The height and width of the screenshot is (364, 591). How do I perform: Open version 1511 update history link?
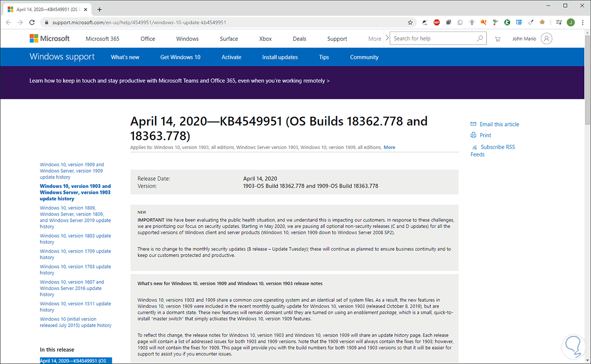75,306
